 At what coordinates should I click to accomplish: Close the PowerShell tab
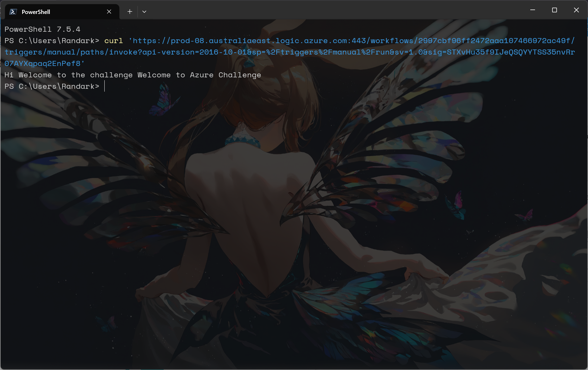point(109,12)
